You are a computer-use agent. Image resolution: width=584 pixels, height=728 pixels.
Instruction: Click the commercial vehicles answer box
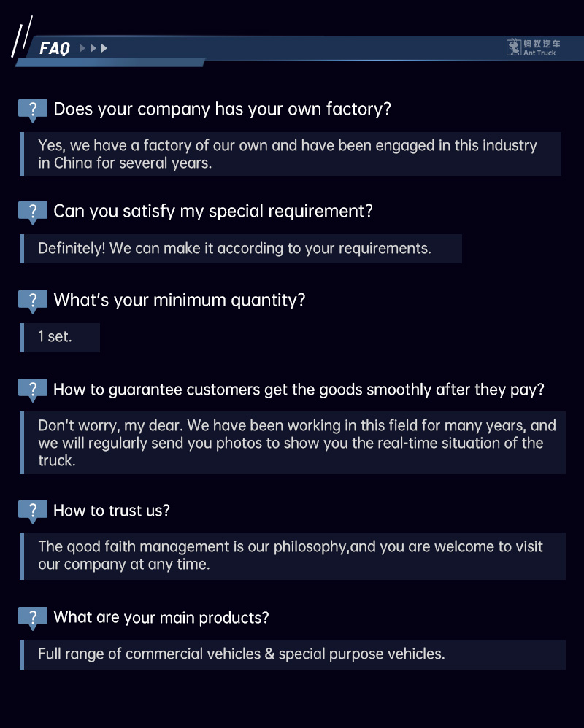point(293,654)
